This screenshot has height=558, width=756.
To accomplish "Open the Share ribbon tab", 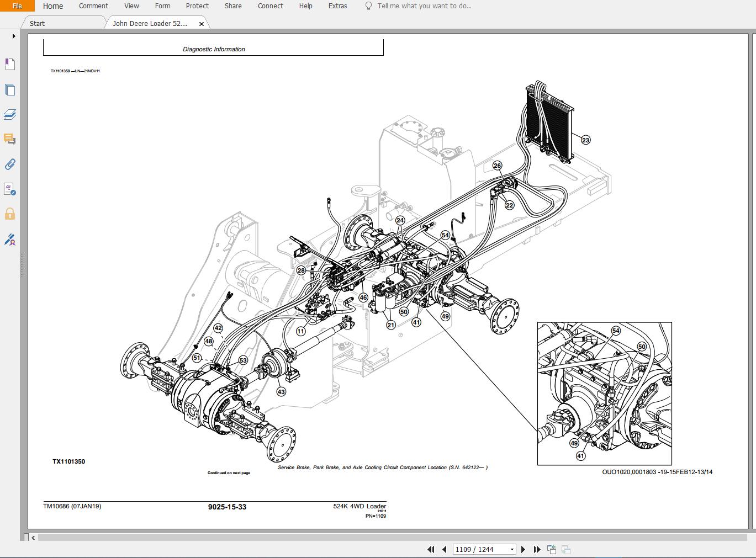I will 233,6.
